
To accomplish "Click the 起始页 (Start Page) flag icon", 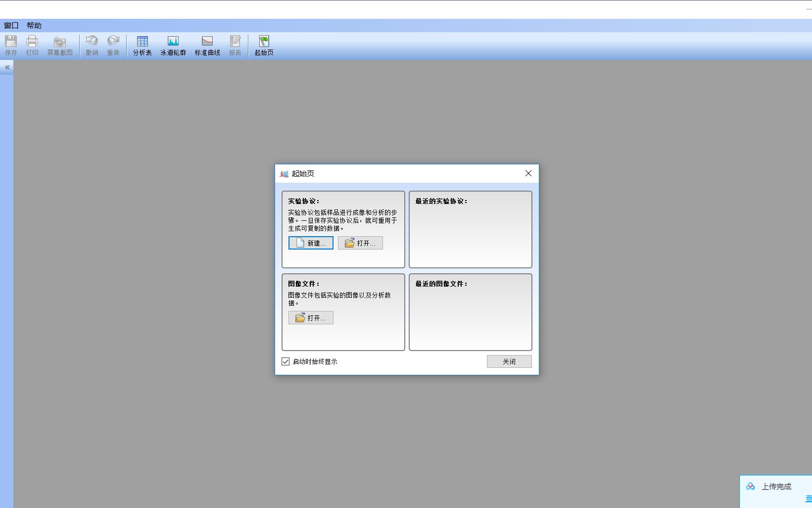I will click(263, 45).
